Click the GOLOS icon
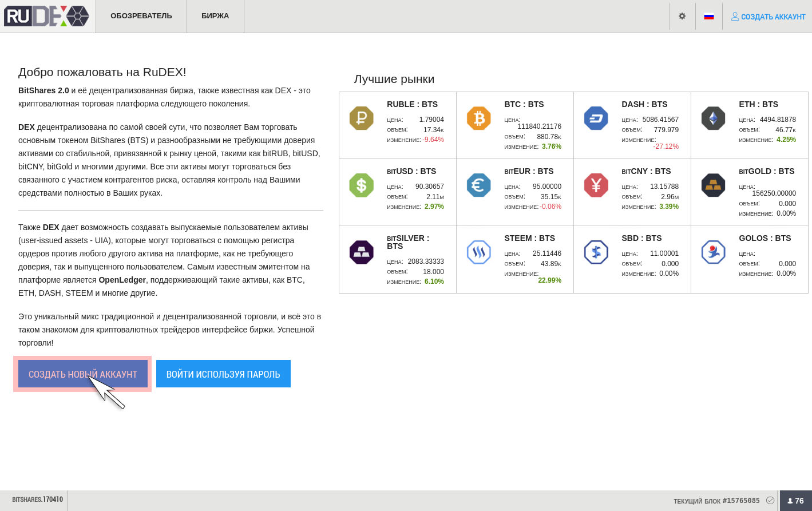 click(713, 252)
